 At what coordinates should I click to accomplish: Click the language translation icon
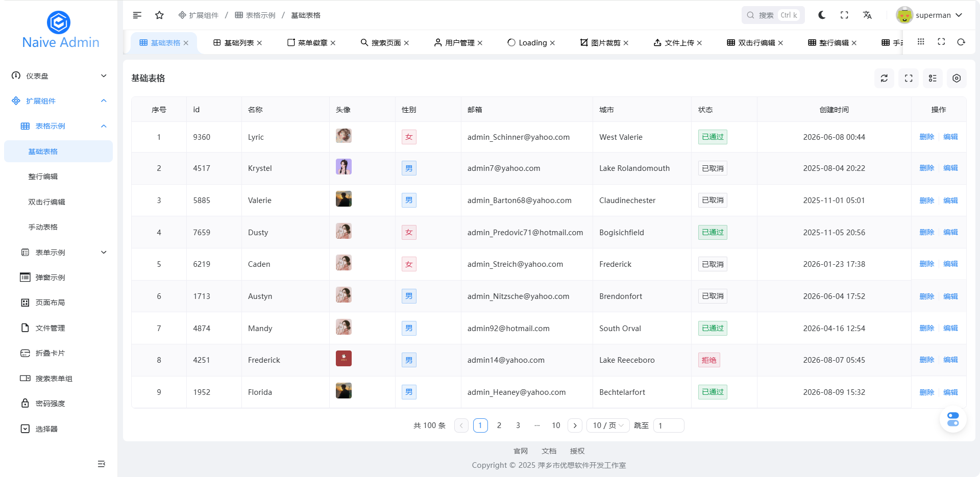867,15
